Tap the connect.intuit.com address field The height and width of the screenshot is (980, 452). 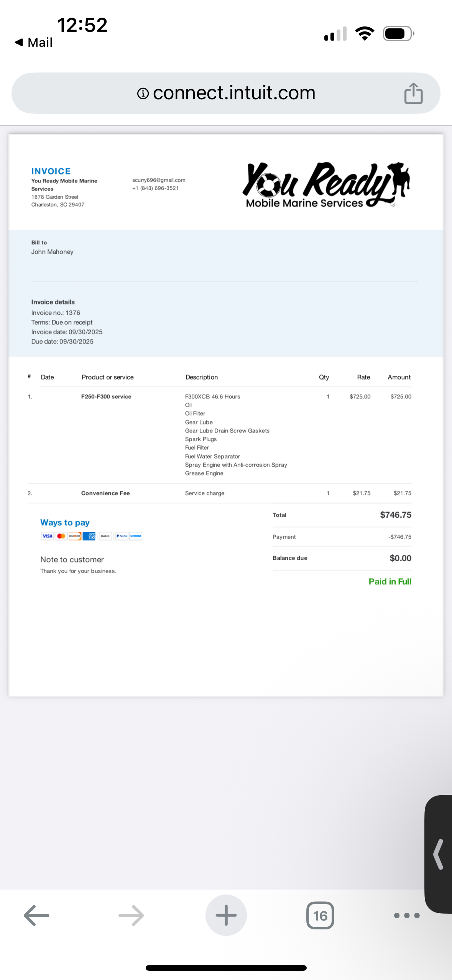226,93
